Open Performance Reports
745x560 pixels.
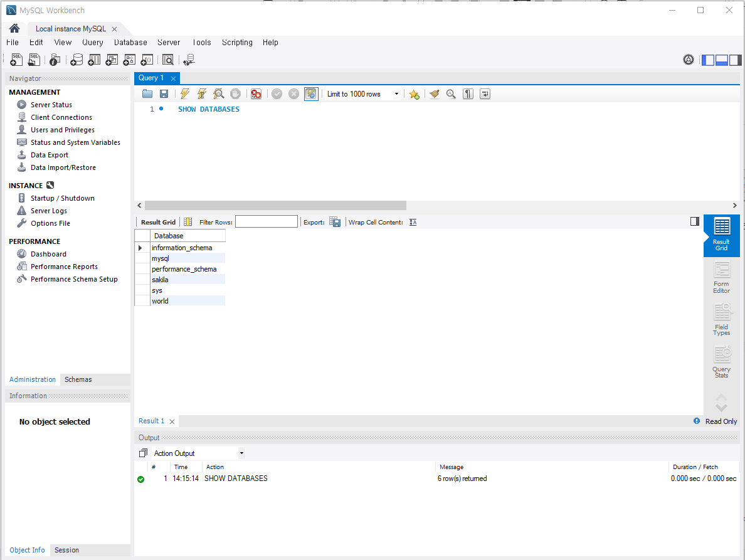(64, 267)
